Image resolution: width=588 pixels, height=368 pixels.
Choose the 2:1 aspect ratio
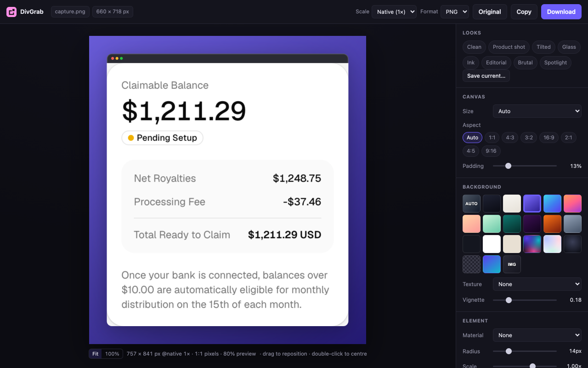tap(569, 138)
